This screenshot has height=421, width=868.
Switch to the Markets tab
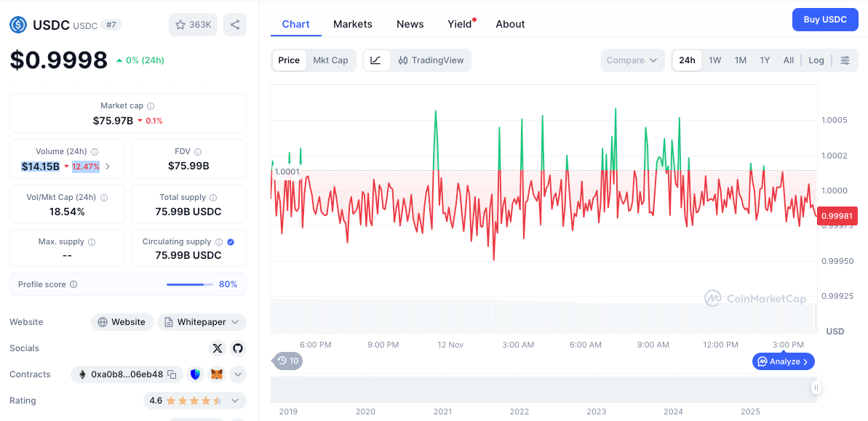click(353, 24)
